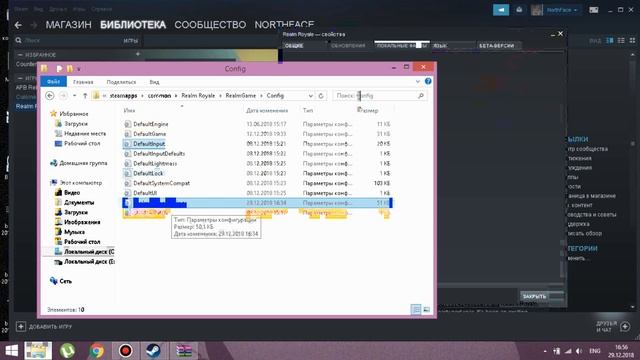This screenshot has width=640, height=360.
Task: Select the DefaultSystemCompat file
Action: [x=161, y=183]
